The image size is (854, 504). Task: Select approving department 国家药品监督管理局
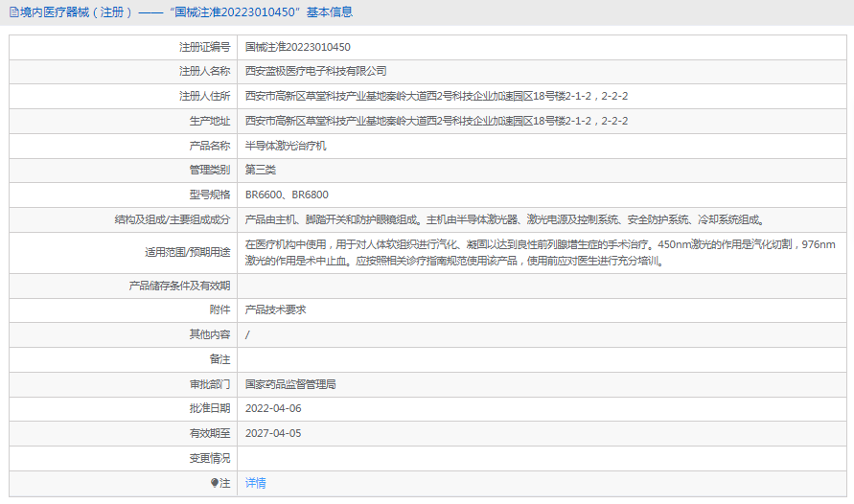tap(290, 384)
